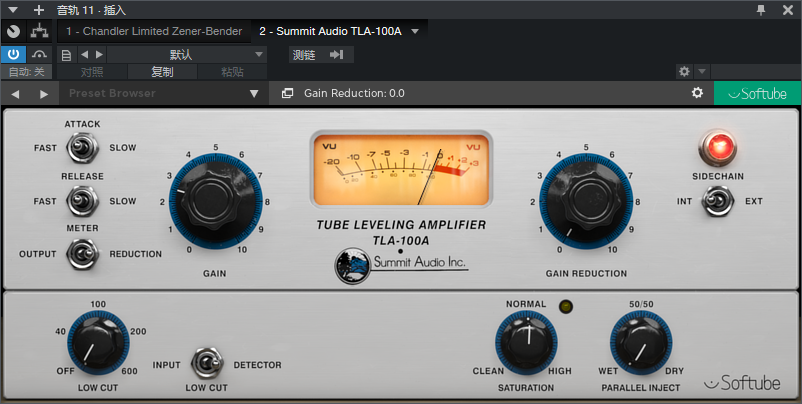802x404 pixels.
Task: Click the red SIDECHAIN indicator lamp
Action: coord(717,148)
